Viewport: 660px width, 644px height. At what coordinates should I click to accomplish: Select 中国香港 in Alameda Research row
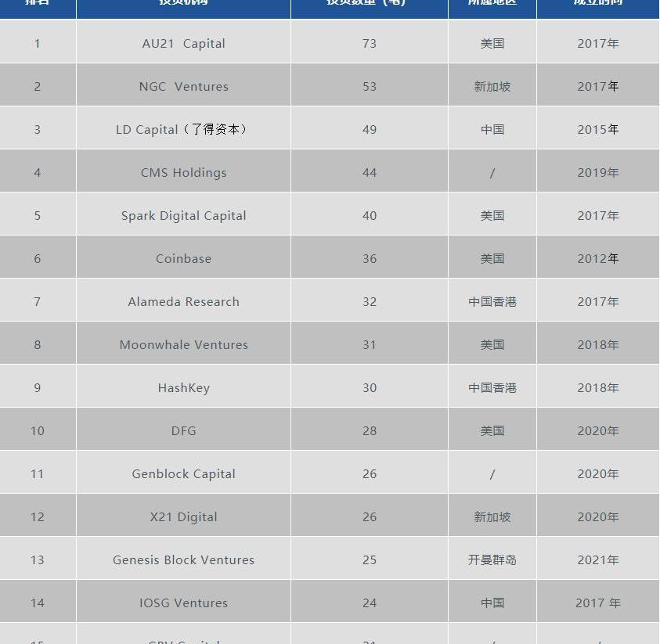click(492, 301)
